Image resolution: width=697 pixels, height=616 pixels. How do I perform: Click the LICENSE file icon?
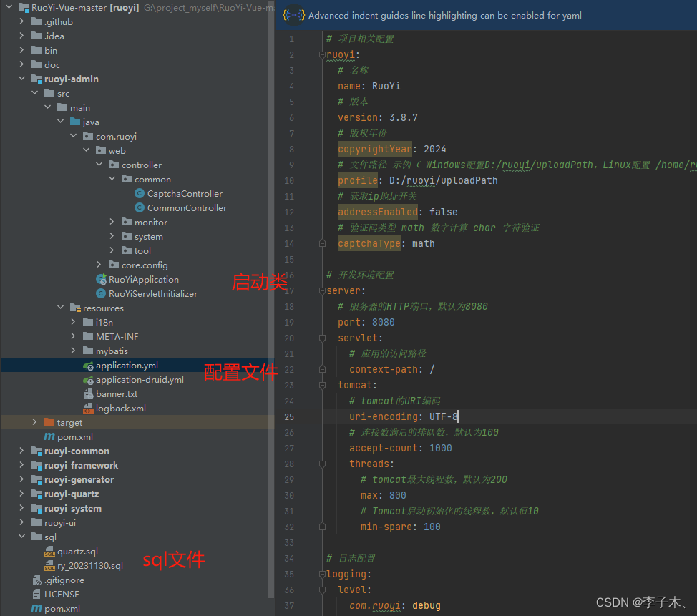pyautogui.click(x=36, y=594)
